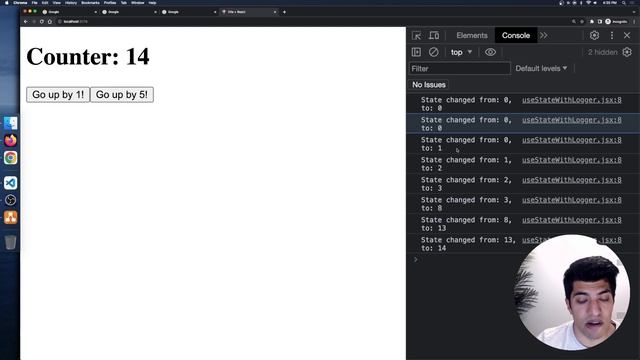The image size is (640, 360).
Task: Open source link for the from 8 to 13 log
Action: point(571,220)
